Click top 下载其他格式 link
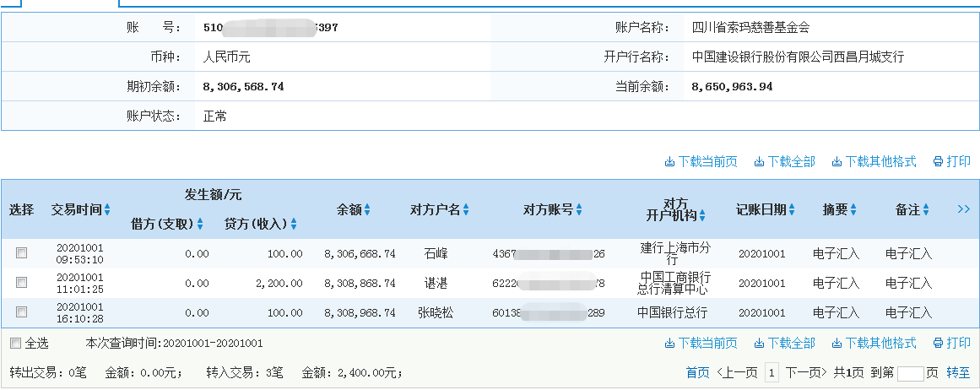Screen dimensions: 980x390 pyautogui.click(x=874, y=162)
